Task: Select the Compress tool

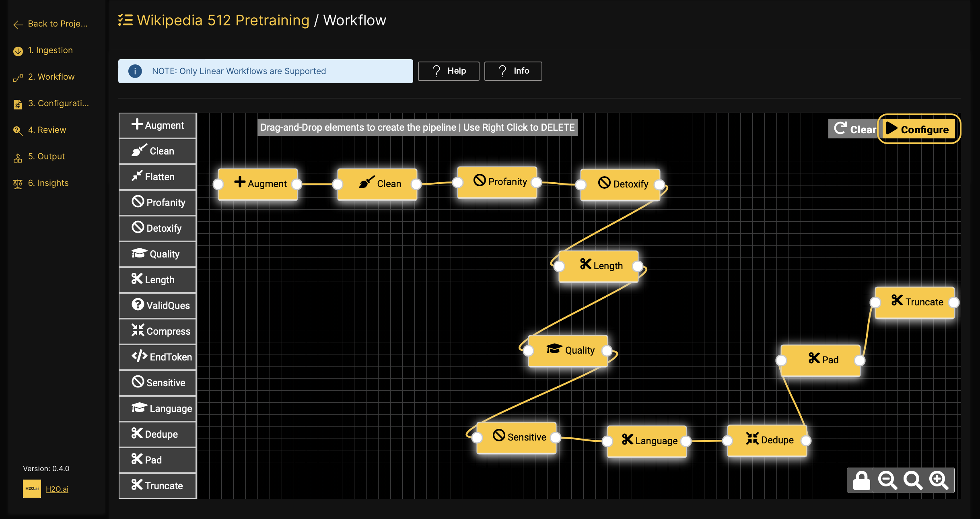Action: tap(157, 331)
